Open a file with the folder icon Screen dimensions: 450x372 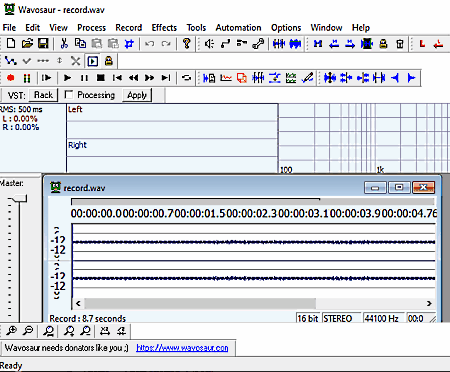point(27,44)
